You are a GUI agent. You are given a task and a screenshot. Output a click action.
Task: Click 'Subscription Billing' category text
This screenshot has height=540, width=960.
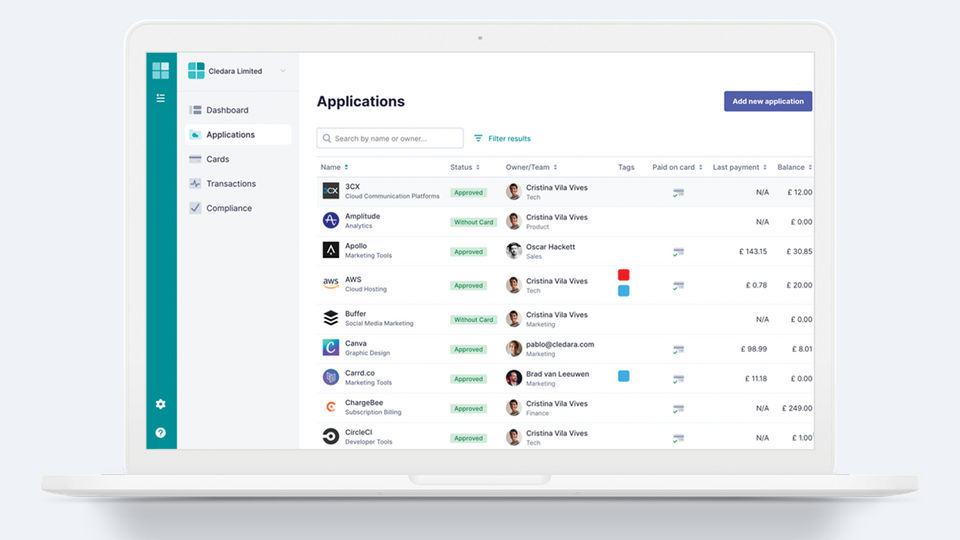click(x=373, y=412)
